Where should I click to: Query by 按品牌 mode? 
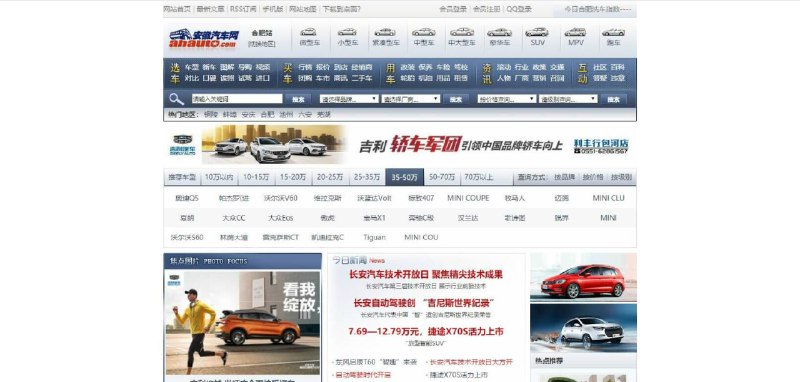[565, 177]
